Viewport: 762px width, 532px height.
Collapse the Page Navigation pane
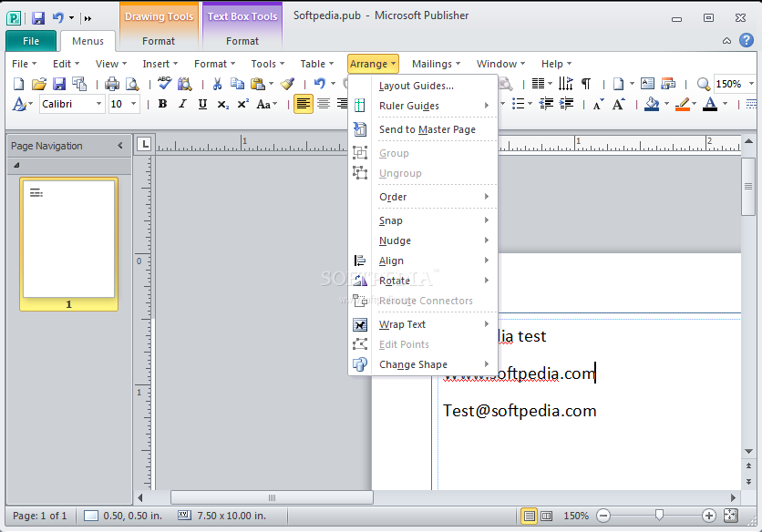pos(120,146)
